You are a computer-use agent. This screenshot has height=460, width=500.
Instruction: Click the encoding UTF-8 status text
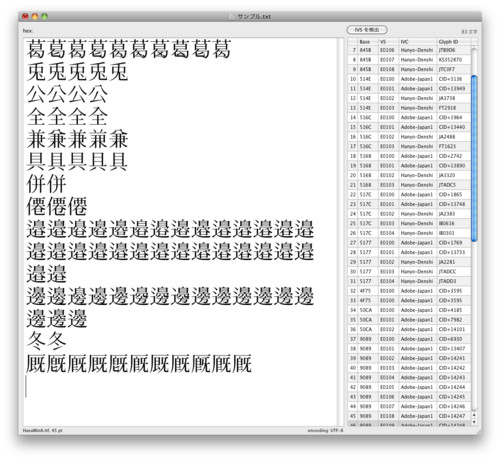(x=325, y=431)
